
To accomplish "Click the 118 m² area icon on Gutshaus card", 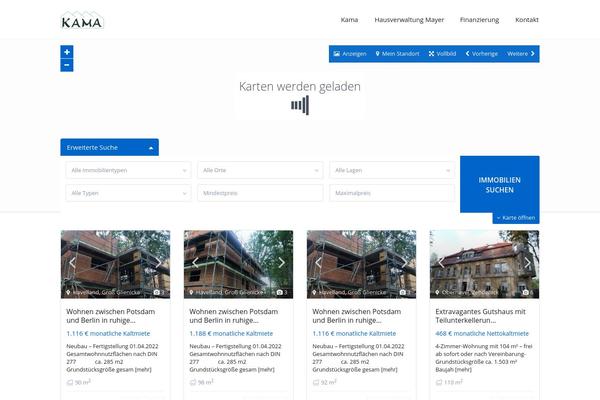I will [439, 382].
